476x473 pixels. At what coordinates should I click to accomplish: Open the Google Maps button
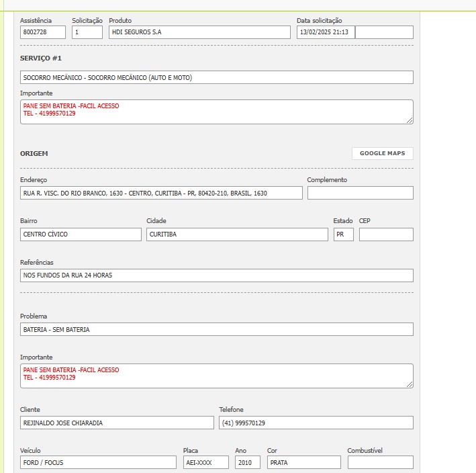pyautogui.click(x=382, y=153)
